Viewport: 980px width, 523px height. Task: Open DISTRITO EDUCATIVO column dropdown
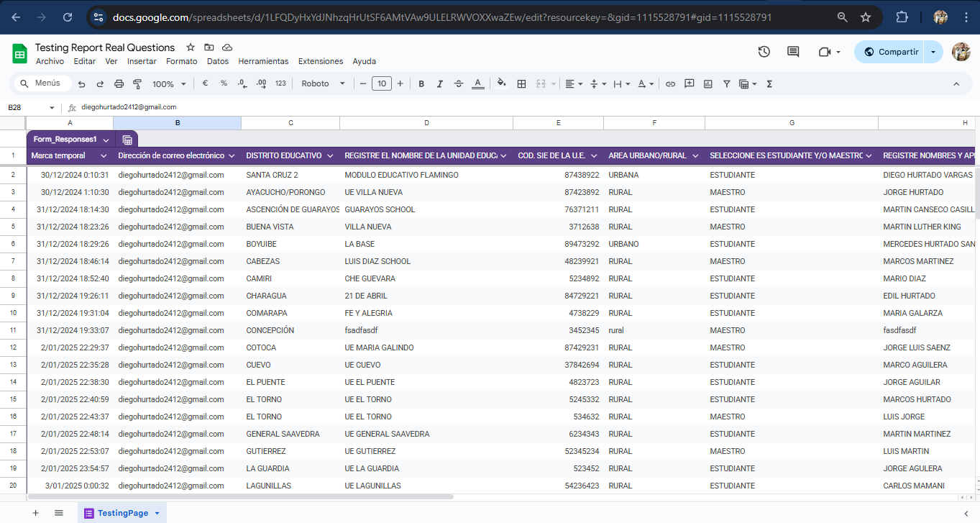[x=330, y=155]
